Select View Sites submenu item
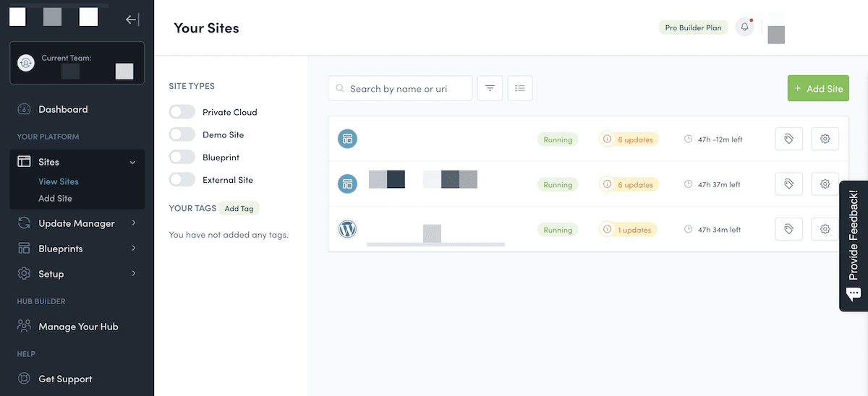 pyautogui.click(x=59, y=181)
